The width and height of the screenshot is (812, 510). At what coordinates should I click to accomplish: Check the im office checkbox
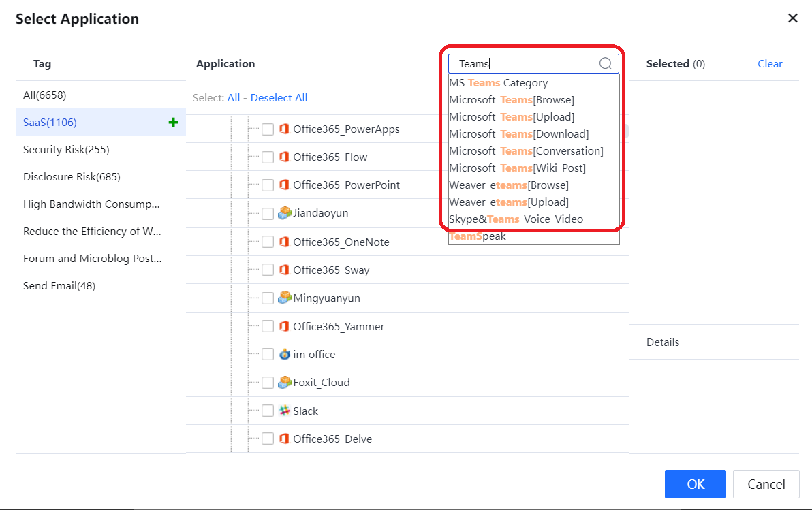point(268,354)
